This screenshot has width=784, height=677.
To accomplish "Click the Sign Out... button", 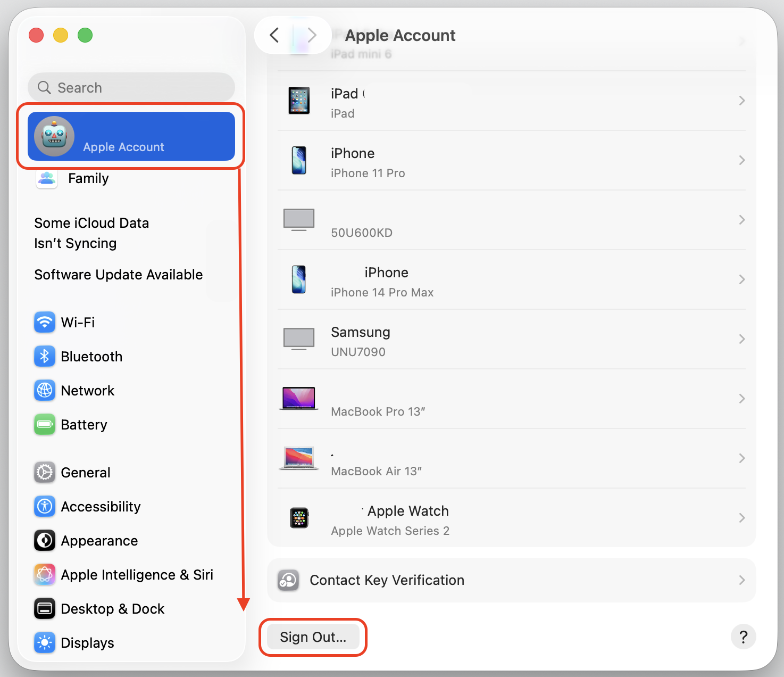I will coord(313,637).
